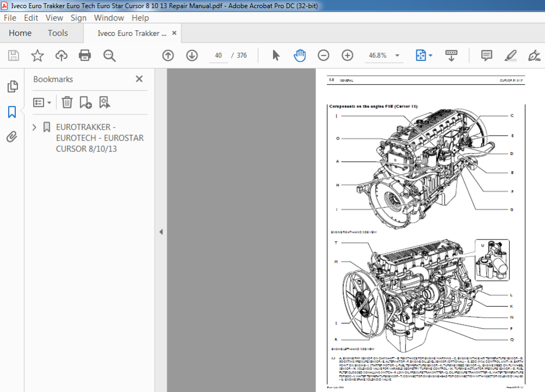The width and height of the screenshot is (545, 392).
Task: Select the Hand pan tool
Action: tap(299, 56)
